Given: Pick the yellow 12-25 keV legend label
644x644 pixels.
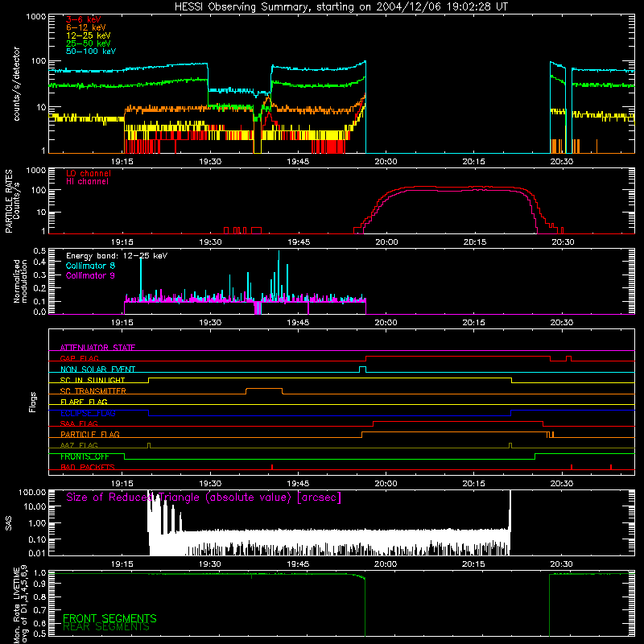Looking at the screenshot, I should point(89,35).
